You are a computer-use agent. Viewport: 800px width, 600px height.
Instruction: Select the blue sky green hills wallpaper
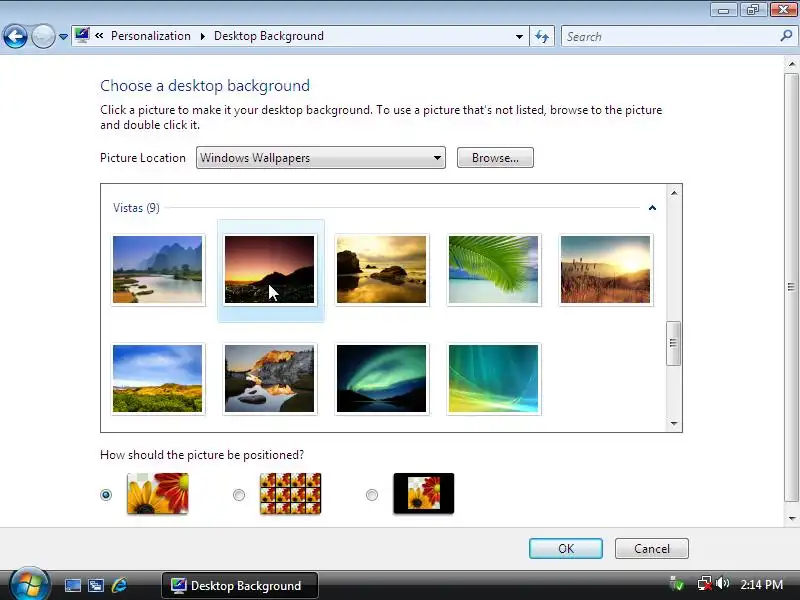pos(158,379)
